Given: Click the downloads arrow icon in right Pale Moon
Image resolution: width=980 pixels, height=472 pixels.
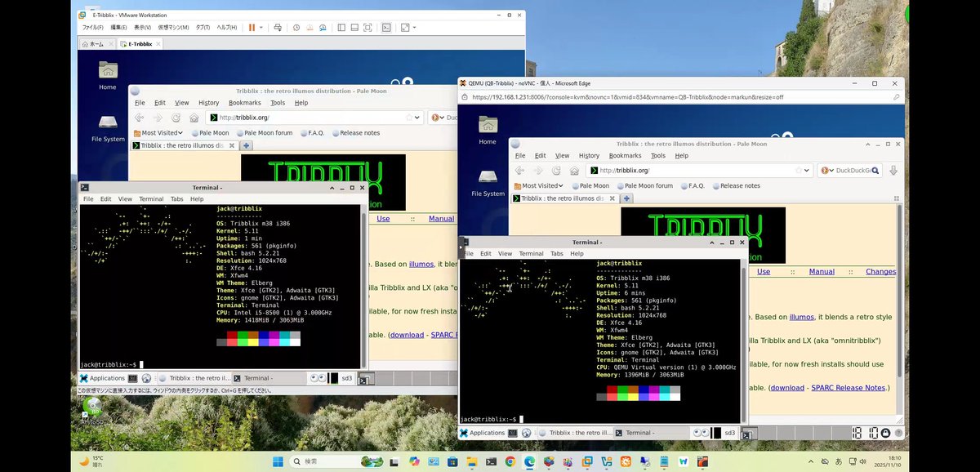Looking at the screenshot, I should (893, 170).
